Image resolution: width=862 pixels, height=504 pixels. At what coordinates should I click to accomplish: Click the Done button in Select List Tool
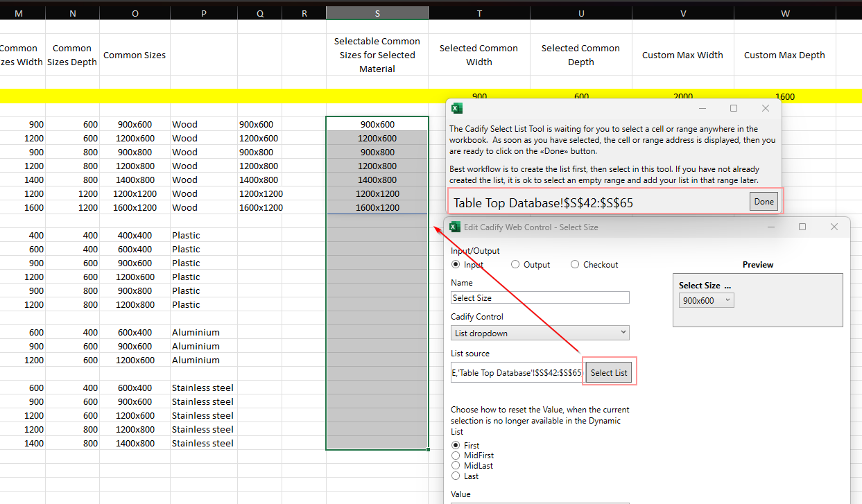764,202
